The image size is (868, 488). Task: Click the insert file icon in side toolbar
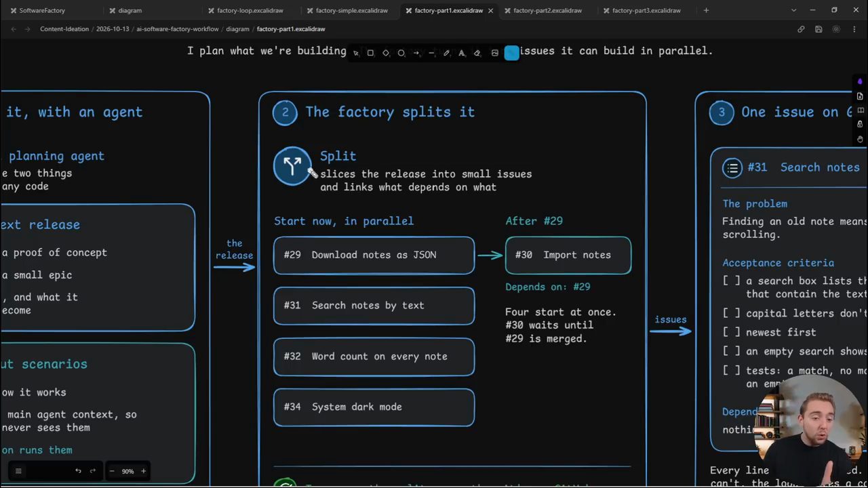(860, 96)
